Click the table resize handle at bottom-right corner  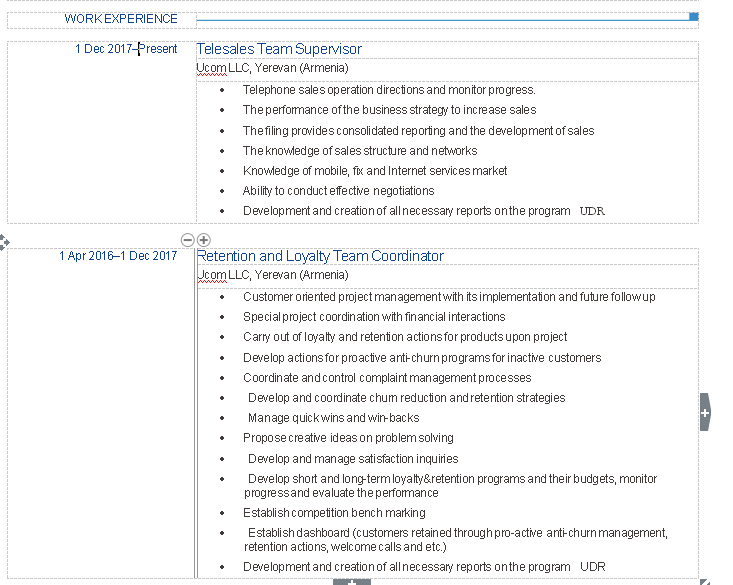(704, 581)
